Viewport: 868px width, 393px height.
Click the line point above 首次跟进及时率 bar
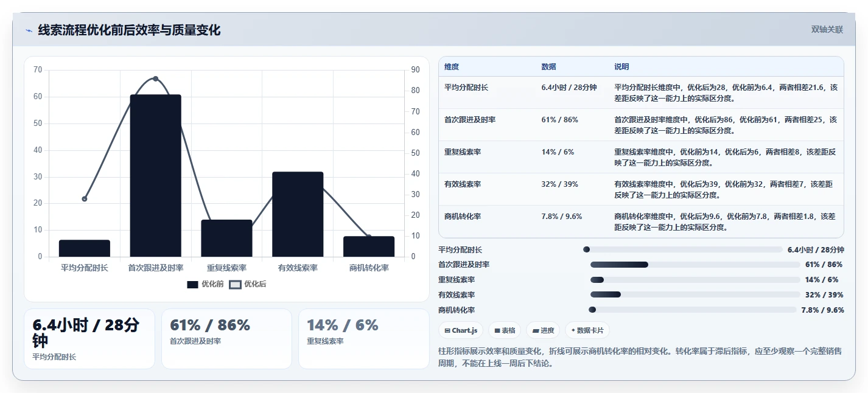pos(155,79)
